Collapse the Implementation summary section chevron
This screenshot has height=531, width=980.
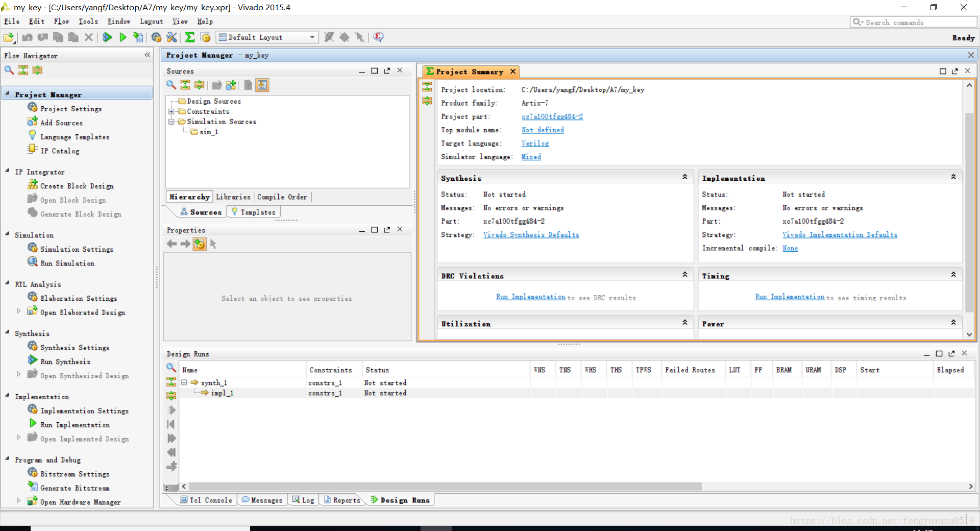click(x=953, y=177)
